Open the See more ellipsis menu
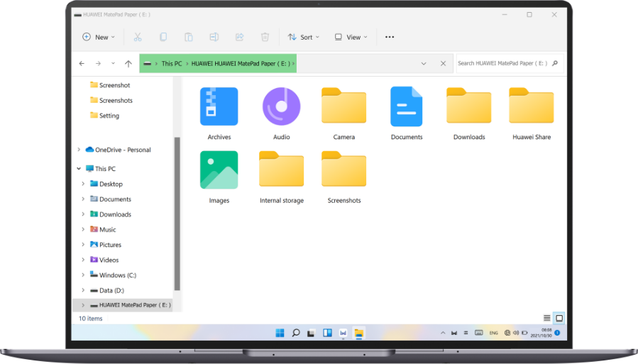638x364 pixels. pyautogui.click(x=389, y=37)
